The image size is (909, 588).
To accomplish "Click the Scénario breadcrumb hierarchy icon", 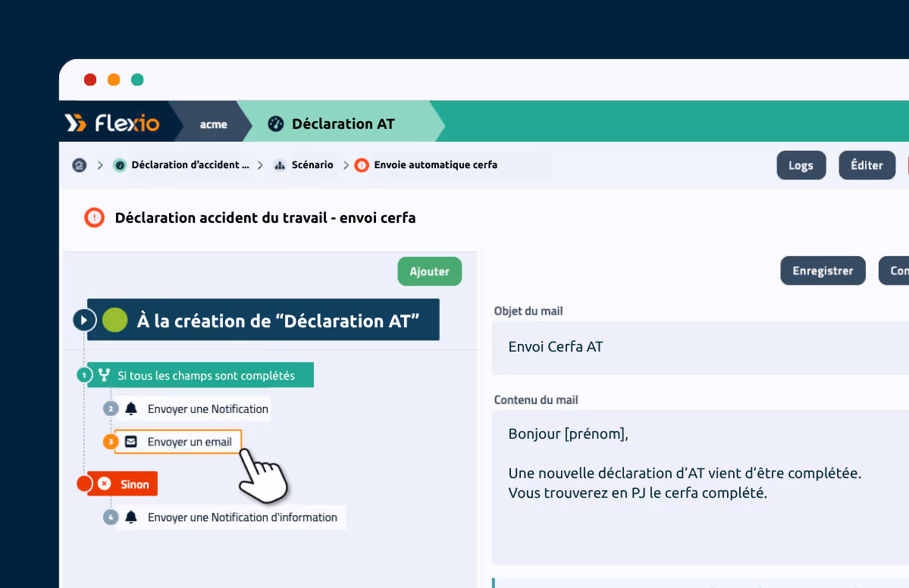I will 280,165.
